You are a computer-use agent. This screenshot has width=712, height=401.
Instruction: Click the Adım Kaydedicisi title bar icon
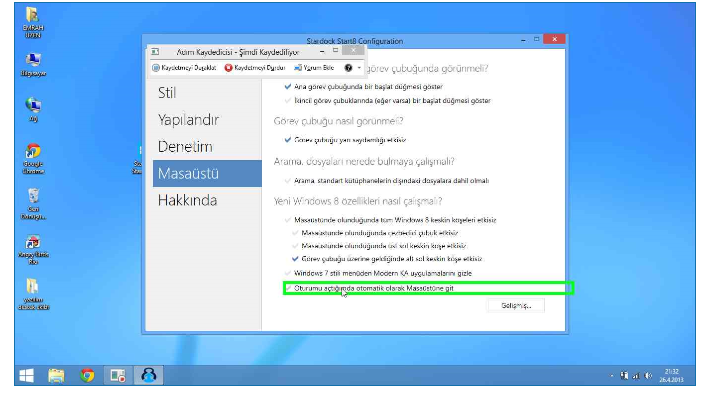coord(155,52)
